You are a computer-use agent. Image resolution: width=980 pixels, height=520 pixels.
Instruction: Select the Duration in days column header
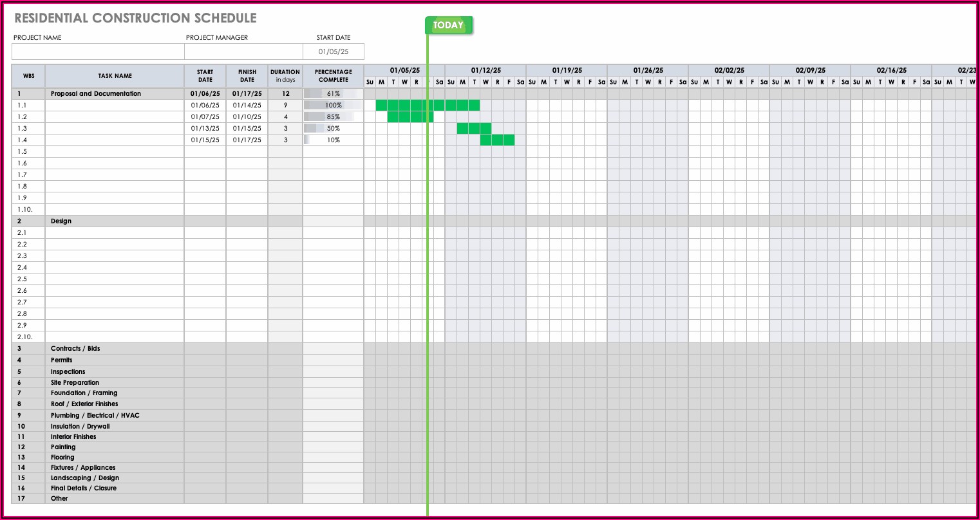coord(285,76)
